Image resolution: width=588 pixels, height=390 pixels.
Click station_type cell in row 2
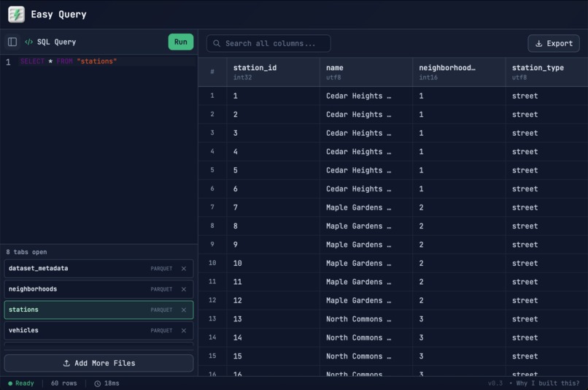pyautogui.click(x=546, y=115)
